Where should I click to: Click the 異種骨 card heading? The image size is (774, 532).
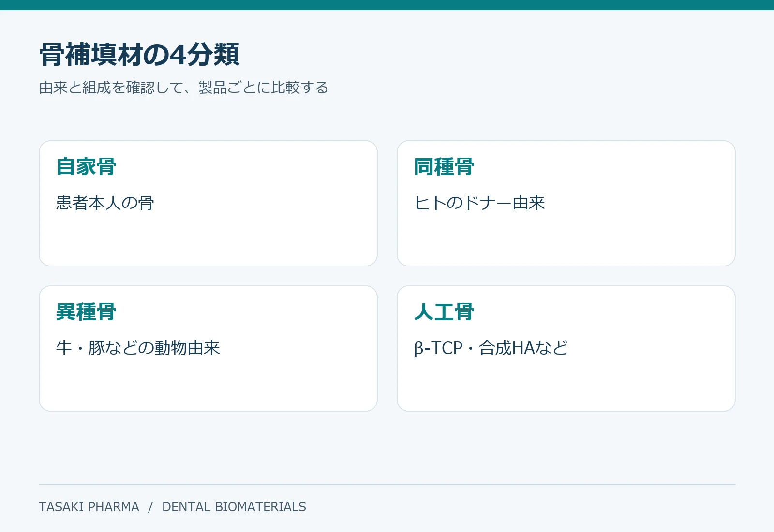(86, 311)
